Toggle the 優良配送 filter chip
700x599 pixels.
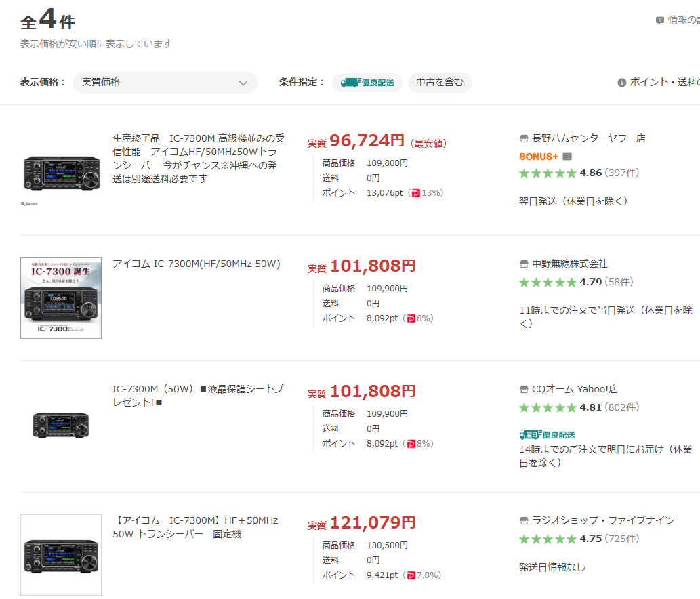click(367, 83)
